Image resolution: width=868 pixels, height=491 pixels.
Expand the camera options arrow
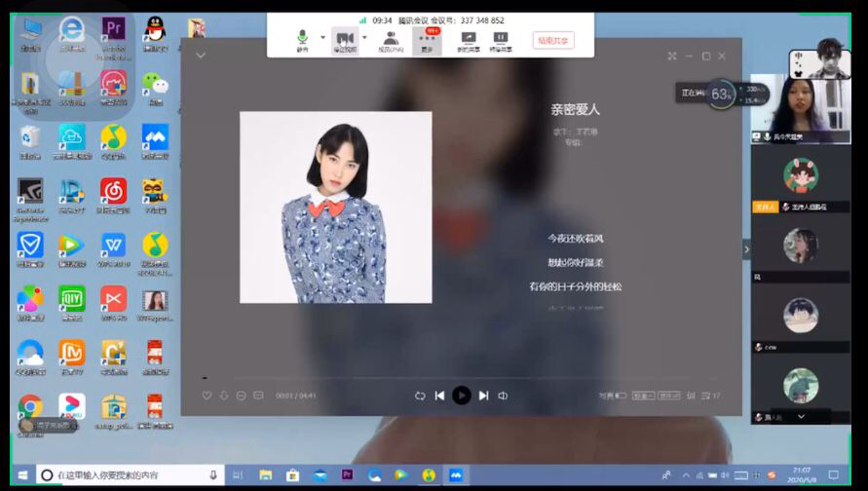coord(362,37)
